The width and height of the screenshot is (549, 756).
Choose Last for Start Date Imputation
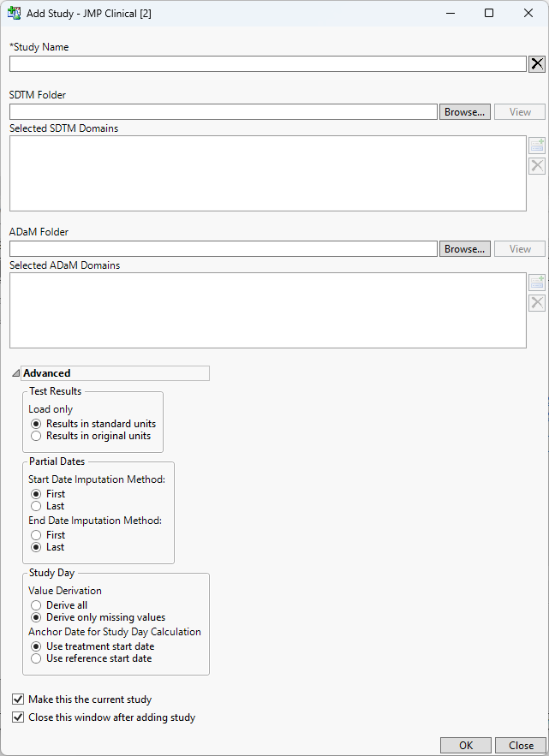(x=36, y=506)
